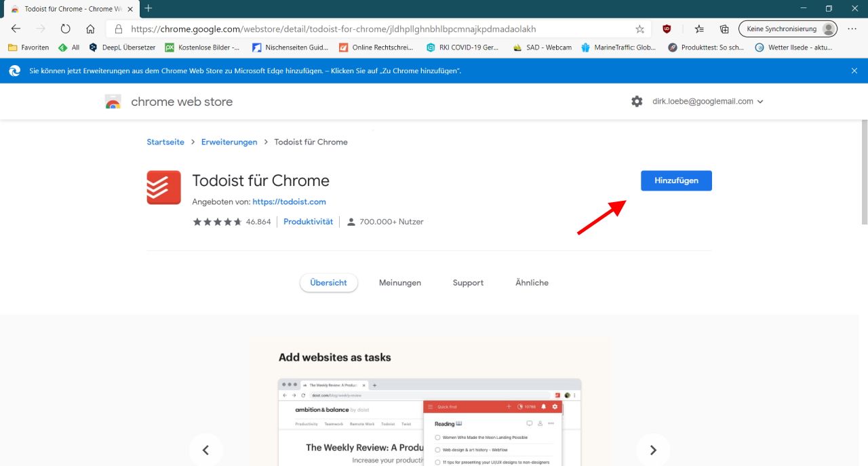868x466 pixels.
Task: Switch to the Meinungen tab
Action: click(399, 282)
